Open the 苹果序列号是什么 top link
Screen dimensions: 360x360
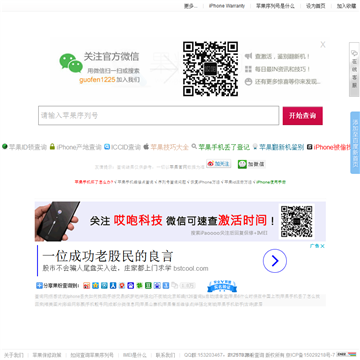click(x=275, y=6)
